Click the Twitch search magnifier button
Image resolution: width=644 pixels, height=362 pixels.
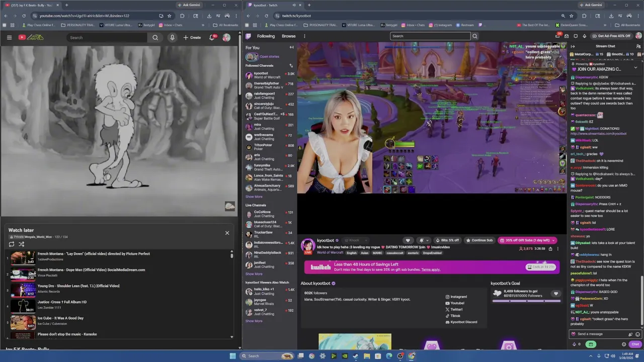tap(474, 36)
